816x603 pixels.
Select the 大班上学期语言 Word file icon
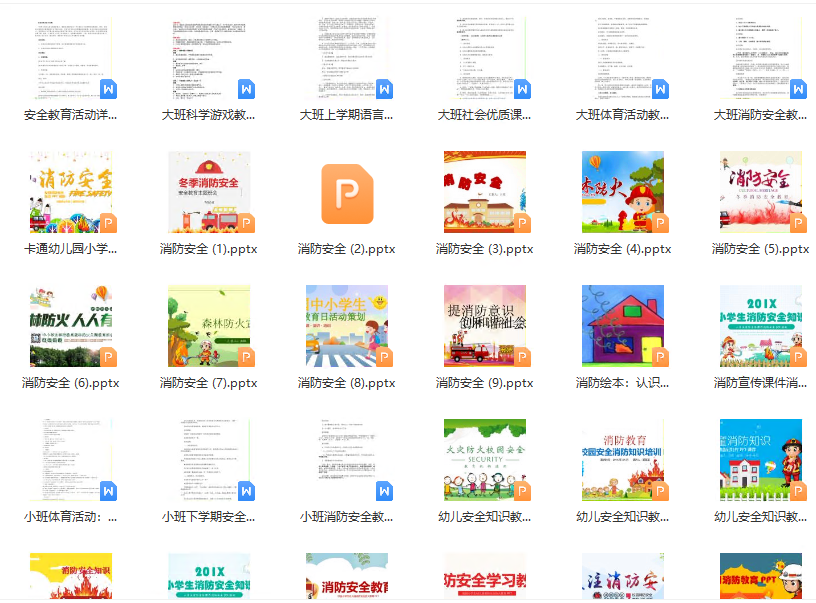pyautogui.click(x=346, y=57)
